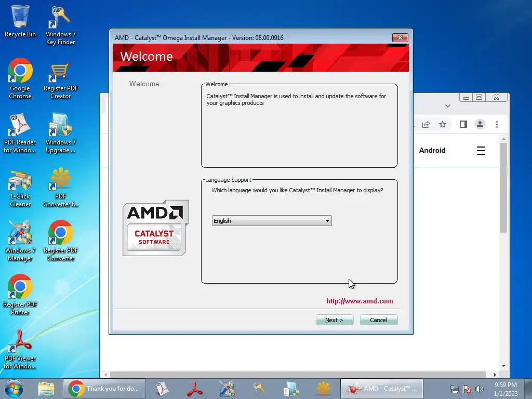The width and height of the screenshot is (532, 399).
Task: Select Windows 7 Upgrade desktop icon
Action: click(60, 134)
